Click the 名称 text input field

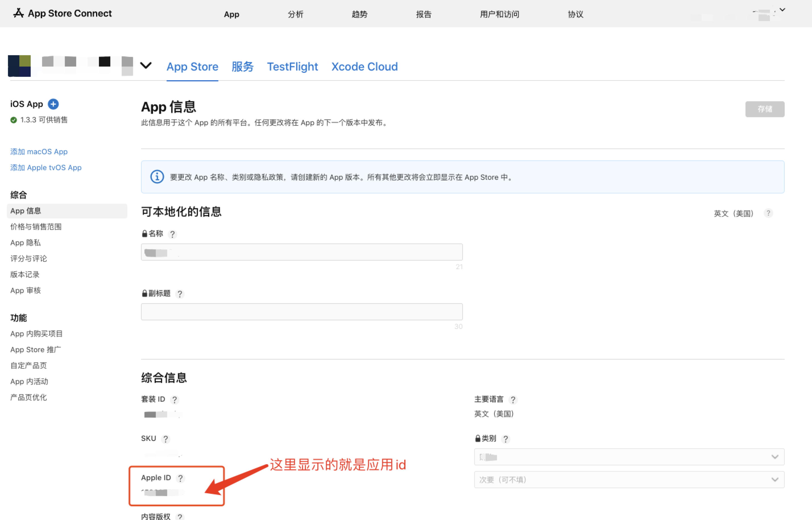point(302,252)
